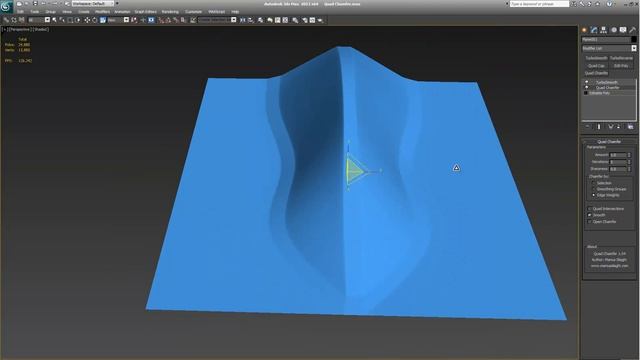Click the Quad Cap modifier button

point(596,66)
